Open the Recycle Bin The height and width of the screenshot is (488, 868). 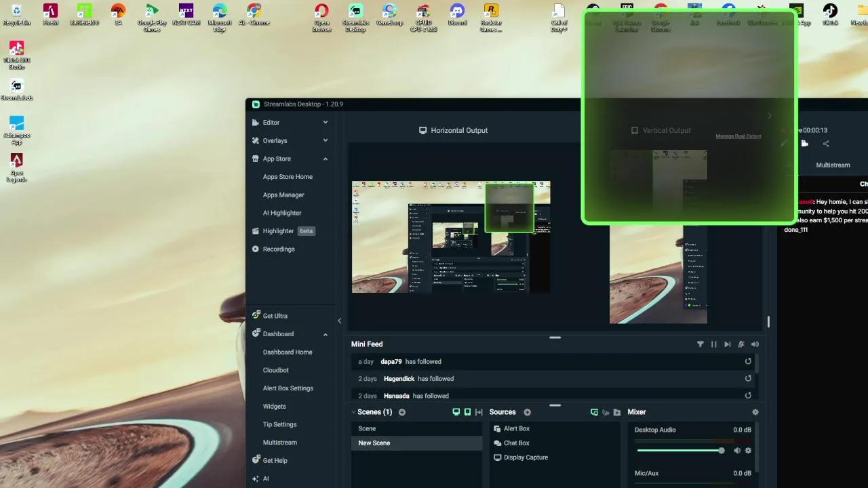click(x=17, y=14)
